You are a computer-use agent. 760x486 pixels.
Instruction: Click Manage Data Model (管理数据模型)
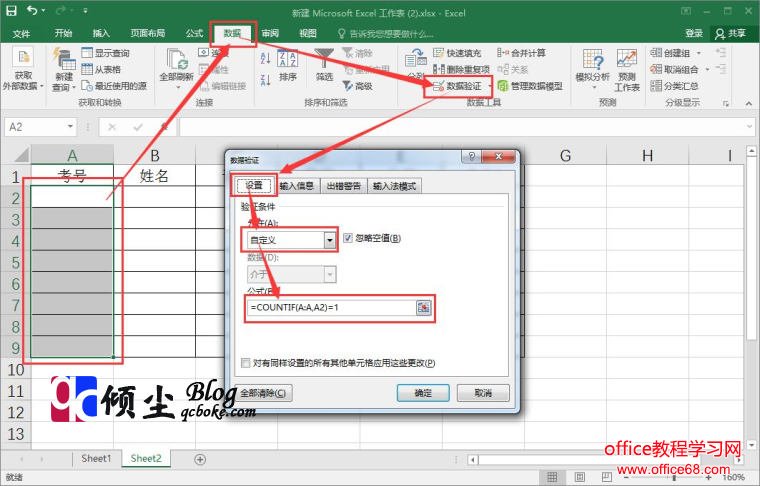[530, 86]
